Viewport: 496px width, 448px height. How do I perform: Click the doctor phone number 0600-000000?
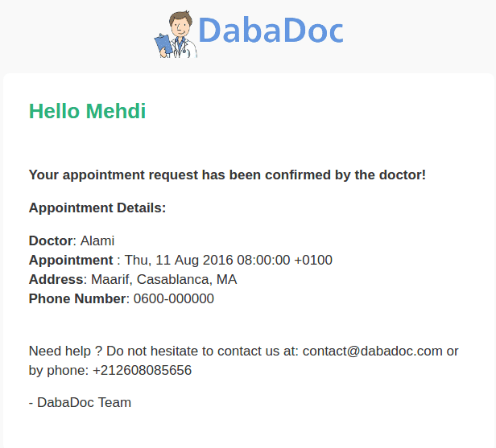click(174, 298)
